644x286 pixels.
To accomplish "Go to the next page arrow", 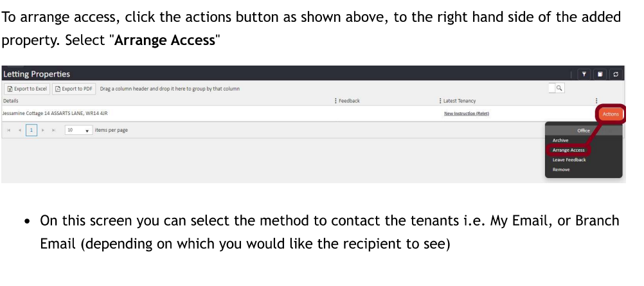I will [43, 130].
